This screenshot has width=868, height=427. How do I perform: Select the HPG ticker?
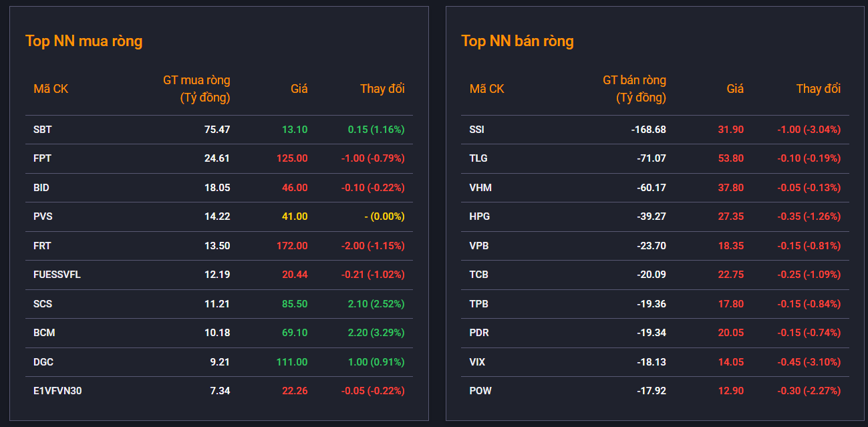point(480,217)
